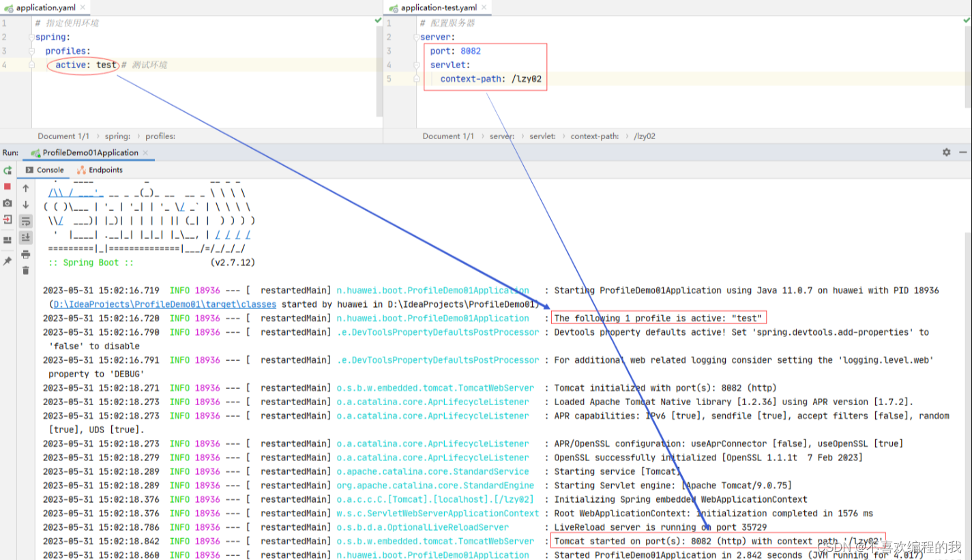Click 'servlet:' breadcrumb under application-test.yaml

point(542,136)
